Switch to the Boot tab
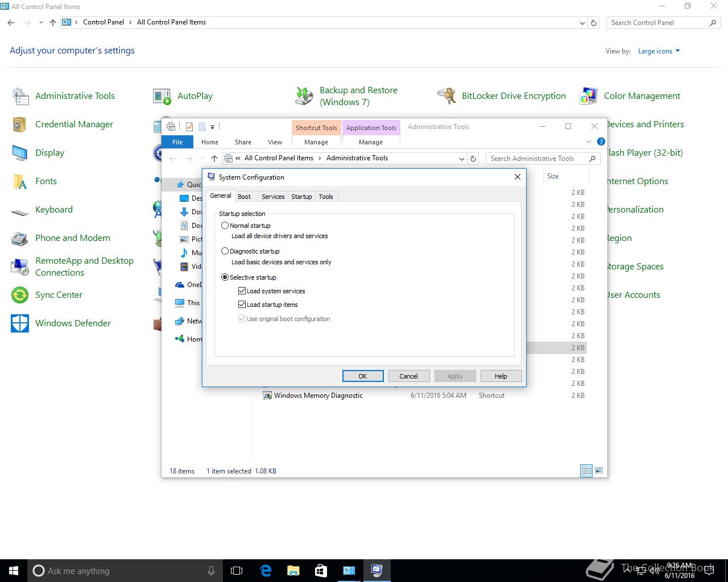 coord(244,197)
